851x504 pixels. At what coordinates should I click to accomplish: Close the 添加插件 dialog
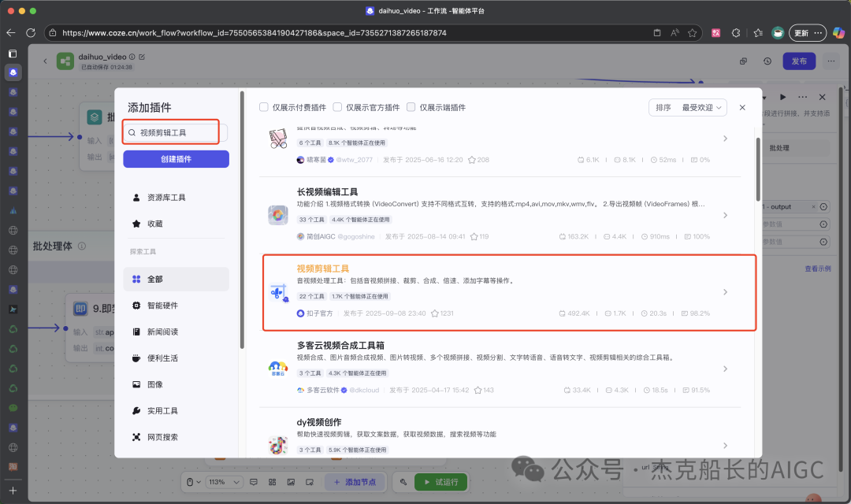(742, 107)
